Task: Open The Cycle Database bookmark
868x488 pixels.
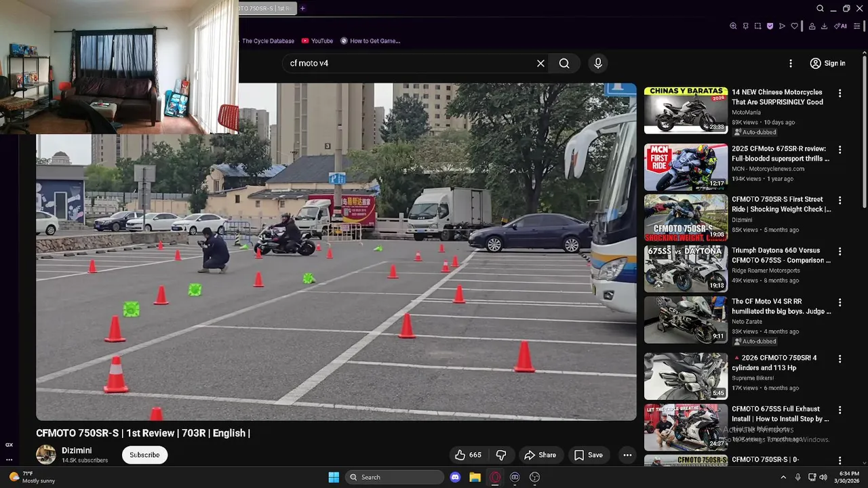Action: point(267,41)
